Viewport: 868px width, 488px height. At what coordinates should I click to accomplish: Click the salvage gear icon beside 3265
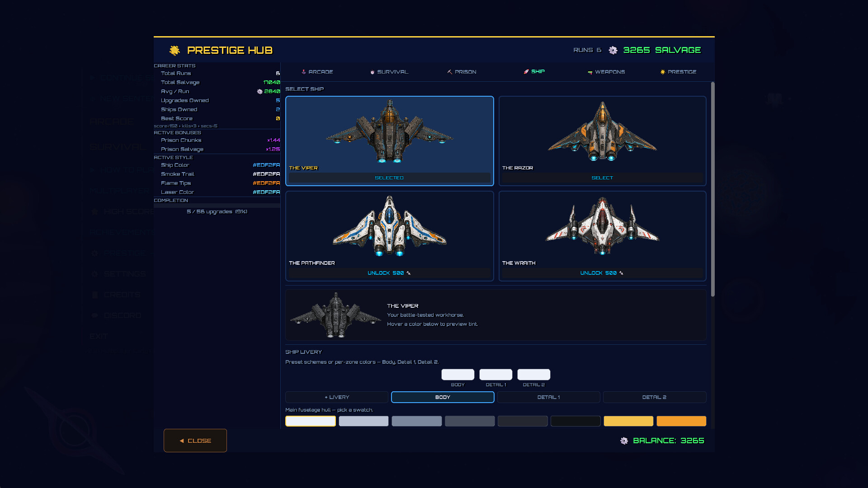tap(613, 50)
